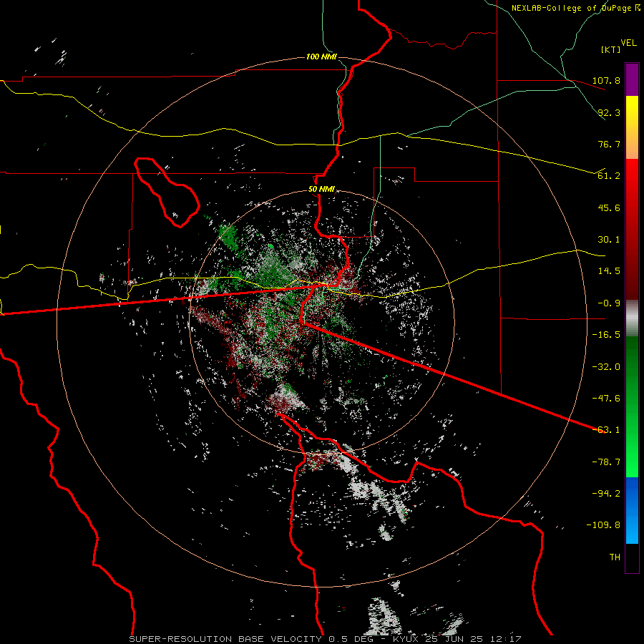This screenshot has height=644, width=644.
Task: Click the -16.5 velocity scale value
Action: click(x=606, y=335)
